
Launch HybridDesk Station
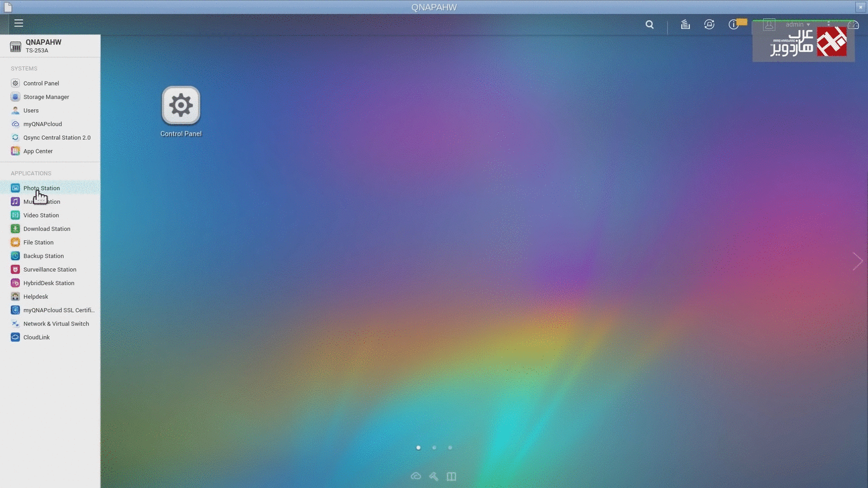click(50, 283)
